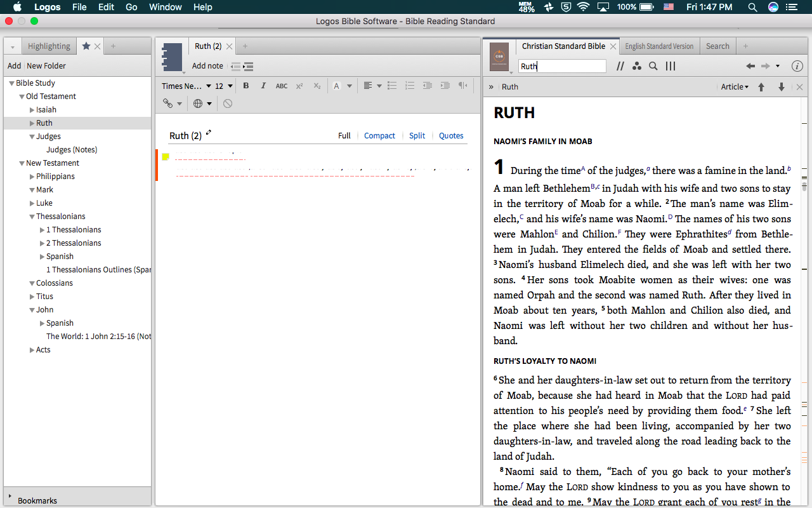Insert a bulleted list
This screenshot has height=508, width=812.
(x=392, y=86)
